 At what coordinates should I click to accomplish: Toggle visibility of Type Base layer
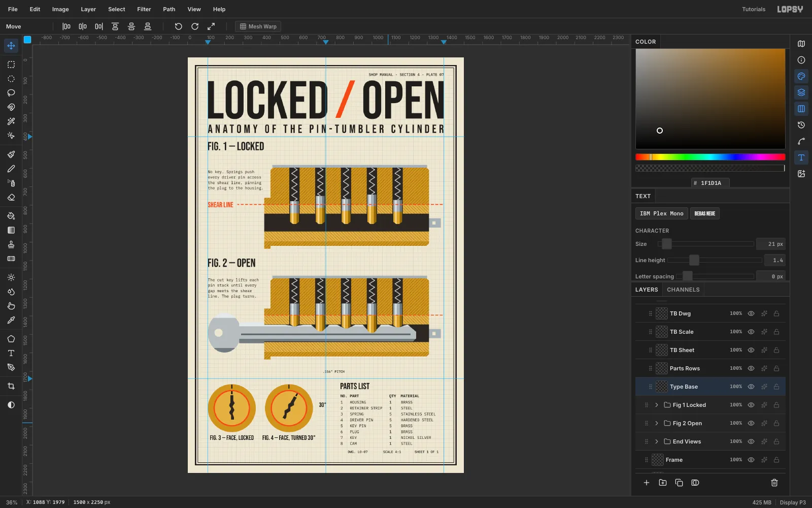[x=751, y=387]
